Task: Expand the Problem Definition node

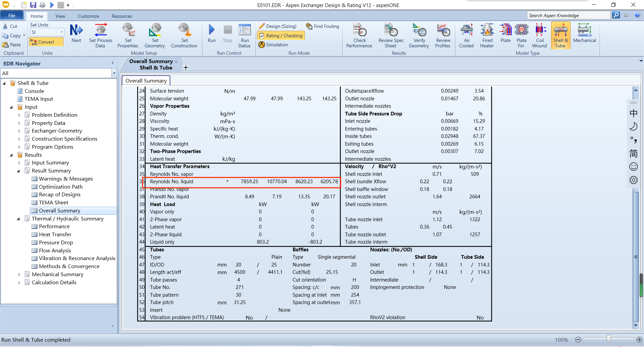Action: coord(19,115)
